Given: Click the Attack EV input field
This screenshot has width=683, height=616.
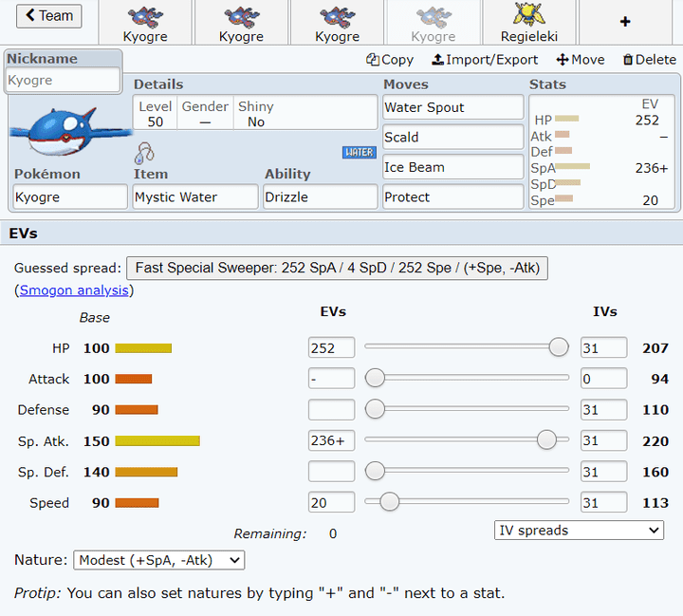Looking at the screenshot, I should coord(331,379).
